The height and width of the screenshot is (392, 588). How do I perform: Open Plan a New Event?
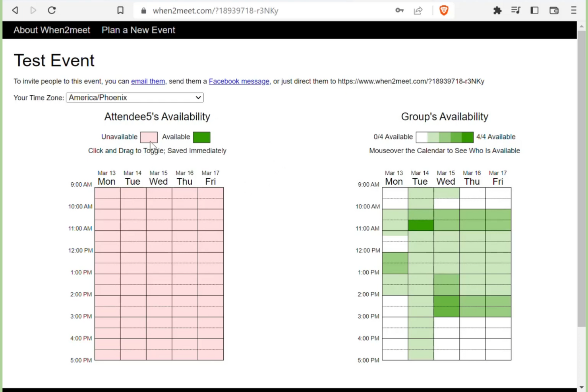(x=138, y=30)
